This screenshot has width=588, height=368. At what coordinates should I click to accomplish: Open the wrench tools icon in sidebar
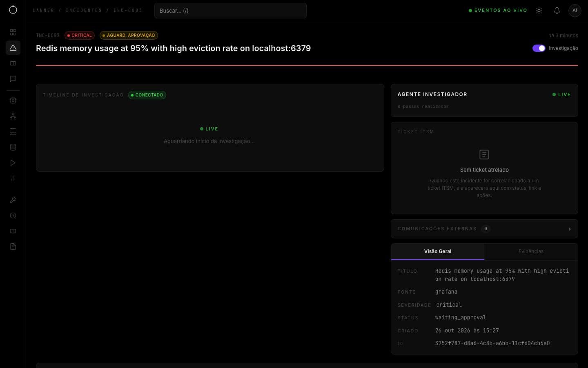(x=13, y=200)
